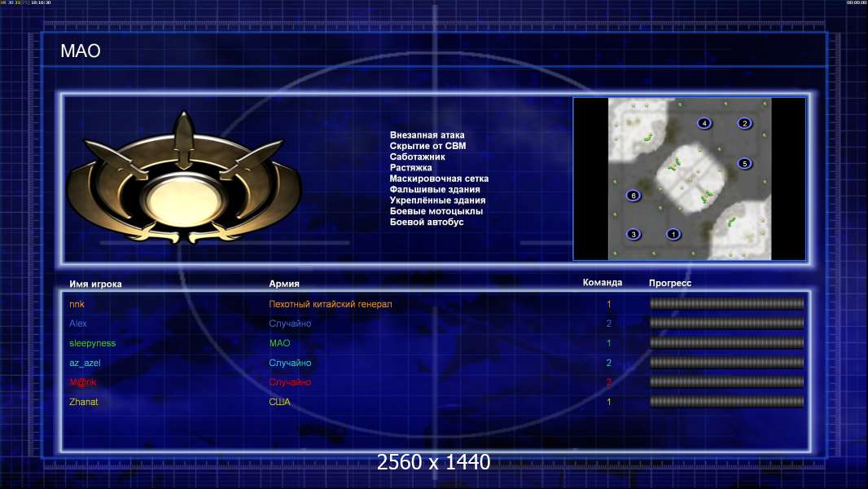
Task: Click player name nnk
Action: click(77, 304)
